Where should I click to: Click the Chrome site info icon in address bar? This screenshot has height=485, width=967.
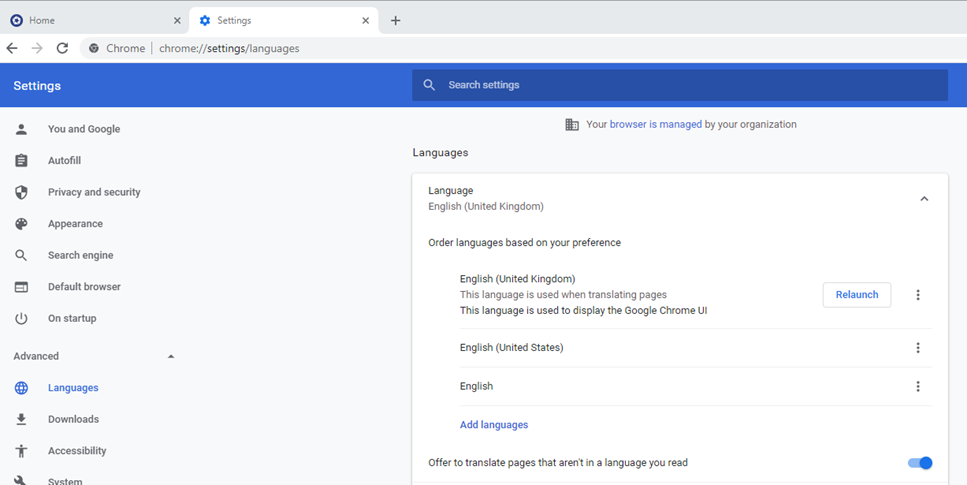(x=94, y=48)
